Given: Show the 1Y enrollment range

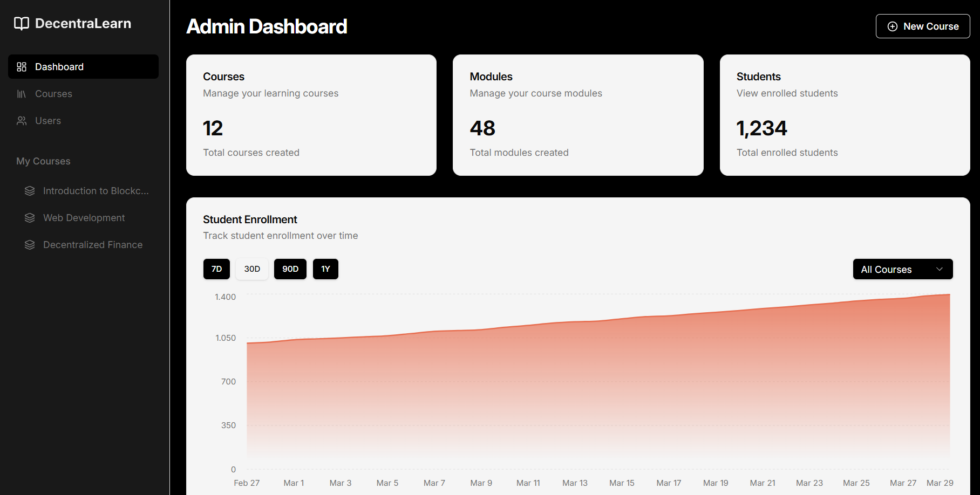Looking at the screenshot, I should click(x=325, y=269).
